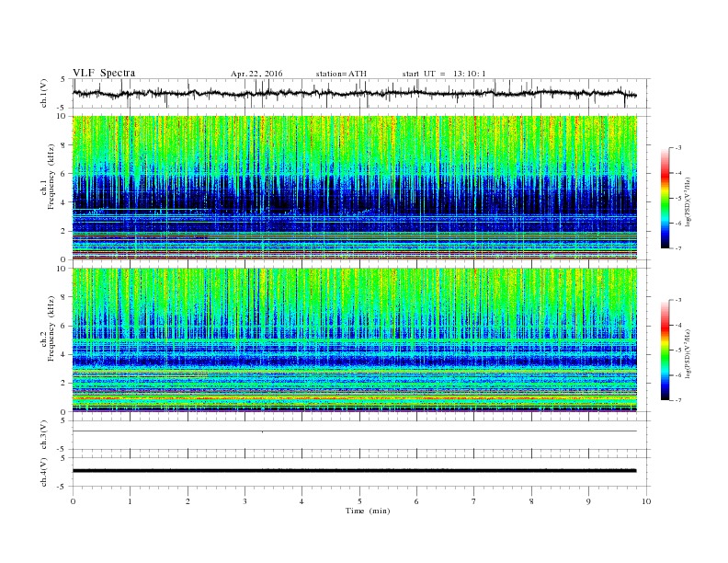Click the ch.3 flat voltage trace
Image resolution: width=728 pixels, height=563 pixels.
355,431
